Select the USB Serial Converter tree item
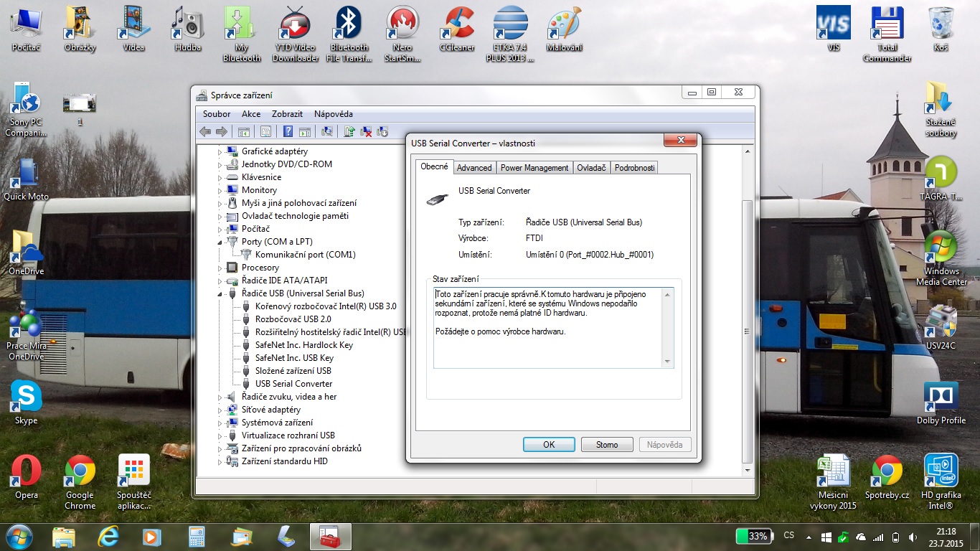The height and width of the screenshot is (551, 980). point(294,384)
